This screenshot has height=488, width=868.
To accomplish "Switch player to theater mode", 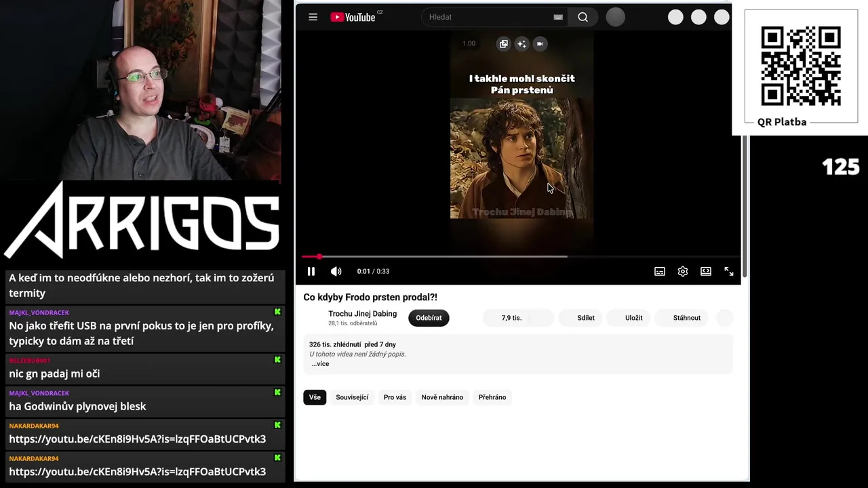I will coord(706,271).
